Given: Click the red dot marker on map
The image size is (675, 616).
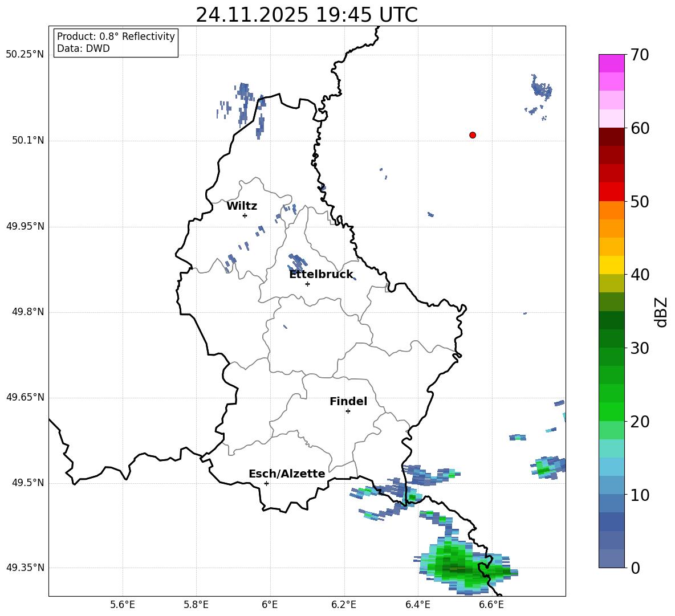Looking at the screenshot, I should coord(473,135).
